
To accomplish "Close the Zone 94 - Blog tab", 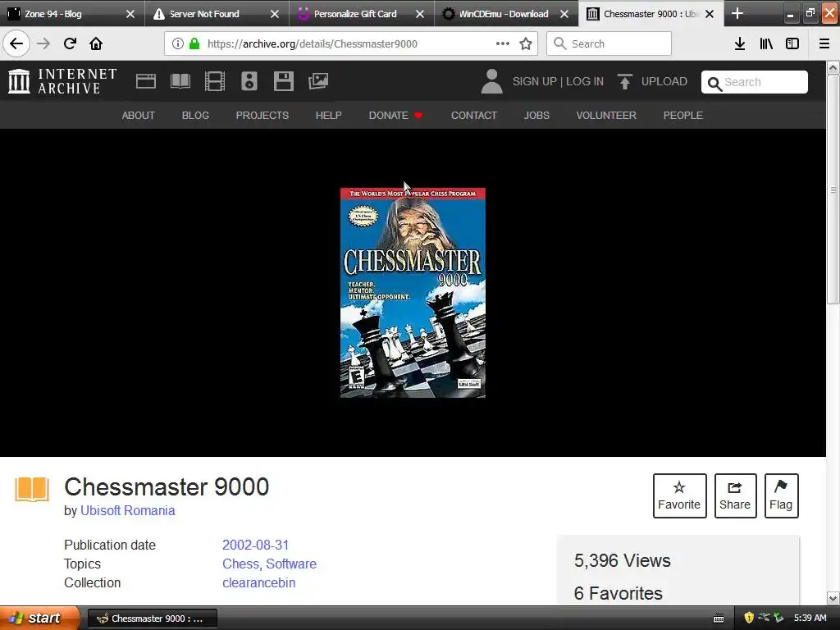I will pyautogui.click(x=130, y=14).
